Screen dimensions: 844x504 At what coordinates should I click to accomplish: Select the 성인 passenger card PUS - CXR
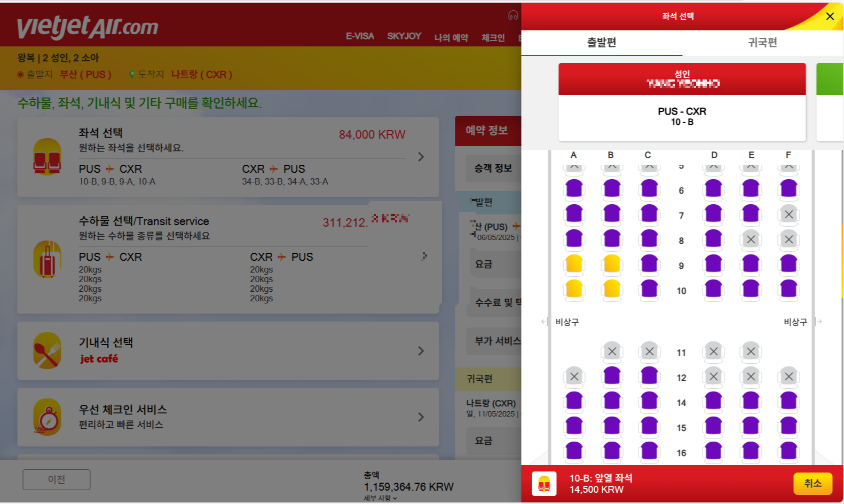tap(682, 102)
